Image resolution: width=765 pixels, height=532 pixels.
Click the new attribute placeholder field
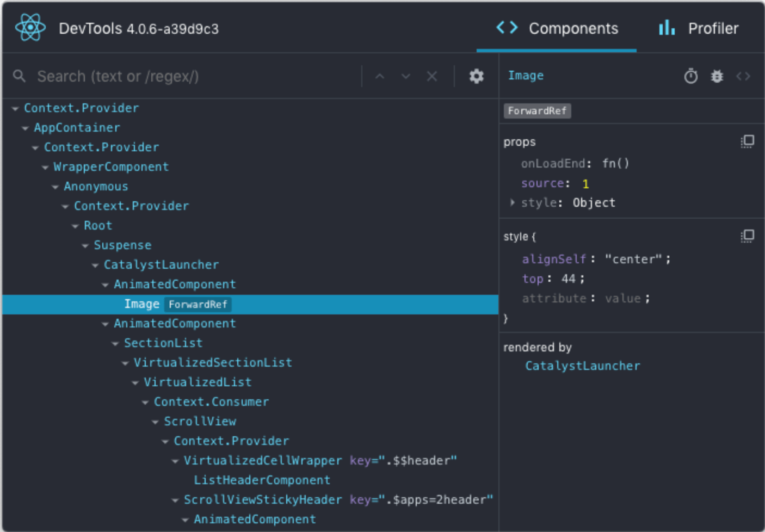(554, 298)
